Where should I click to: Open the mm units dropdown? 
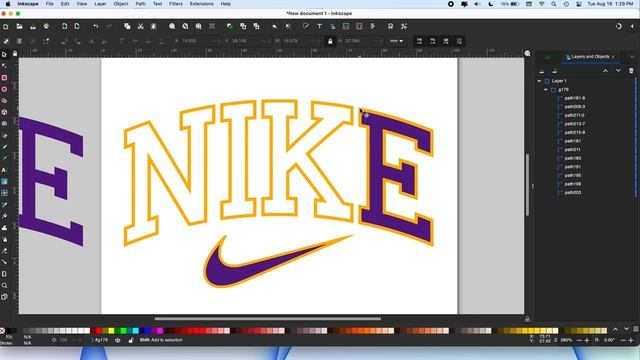tap(396, 41)
